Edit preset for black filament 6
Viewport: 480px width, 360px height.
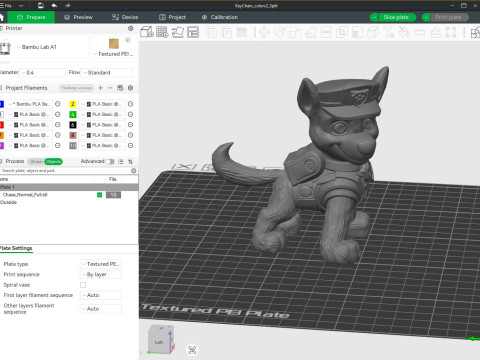[x=131, y=125]
